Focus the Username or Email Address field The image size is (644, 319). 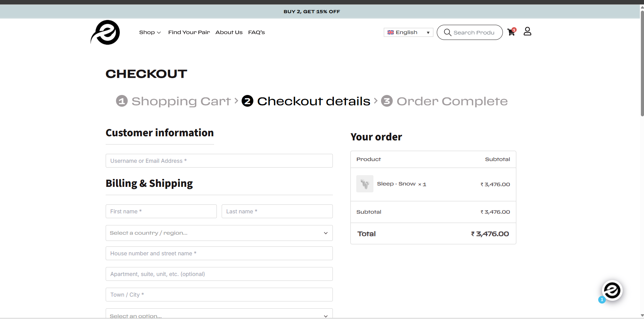coord(219,161)
